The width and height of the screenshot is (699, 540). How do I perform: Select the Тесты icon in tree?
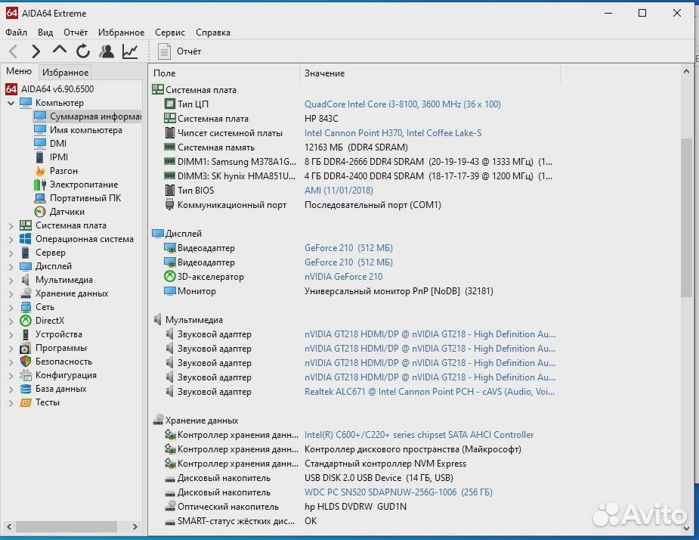click(x=25, y=403)
